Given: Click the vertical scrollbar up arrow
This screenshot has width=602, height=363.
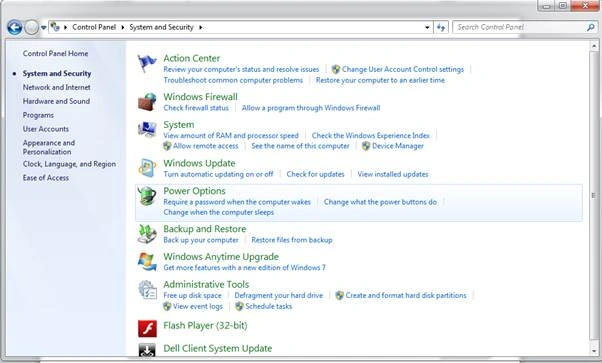Looking at the screenshot, I should click(x=594, y=46).
